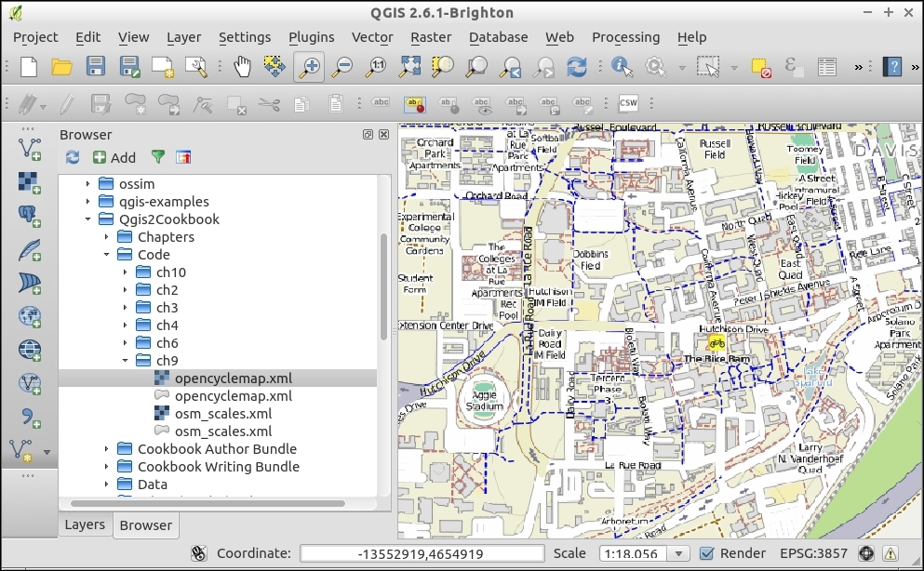The height and width of the screenshot is (571, 924).
Task: Click the Add button in Browser
Action: tap(114, 157)
